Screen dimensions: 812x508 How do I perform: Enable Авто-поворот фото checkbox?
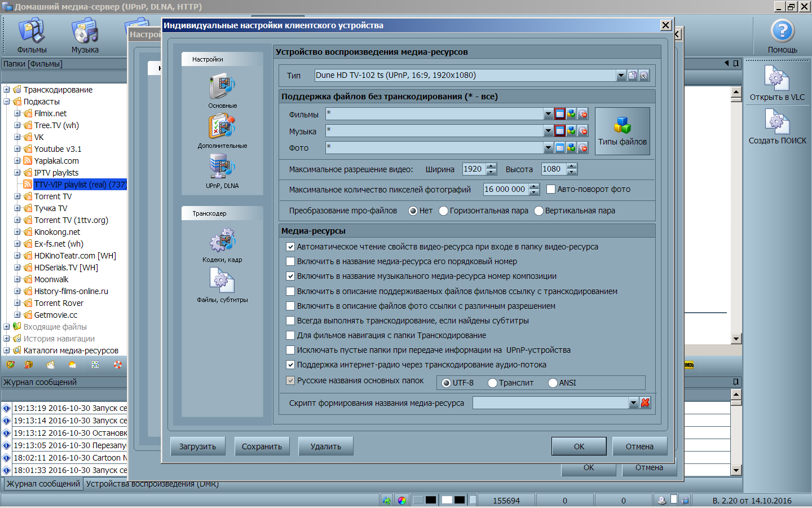pos(551,189)
